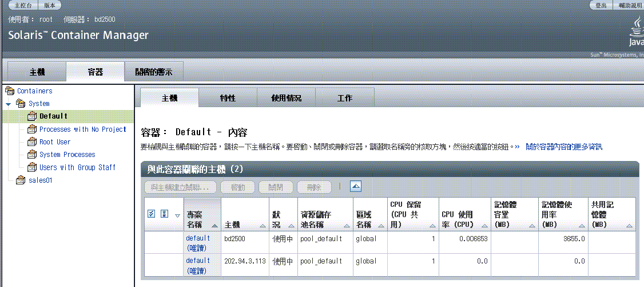Select the 主機 sub-tab in content pane
The height and width of the screenshot is (287, 644).
170,99
